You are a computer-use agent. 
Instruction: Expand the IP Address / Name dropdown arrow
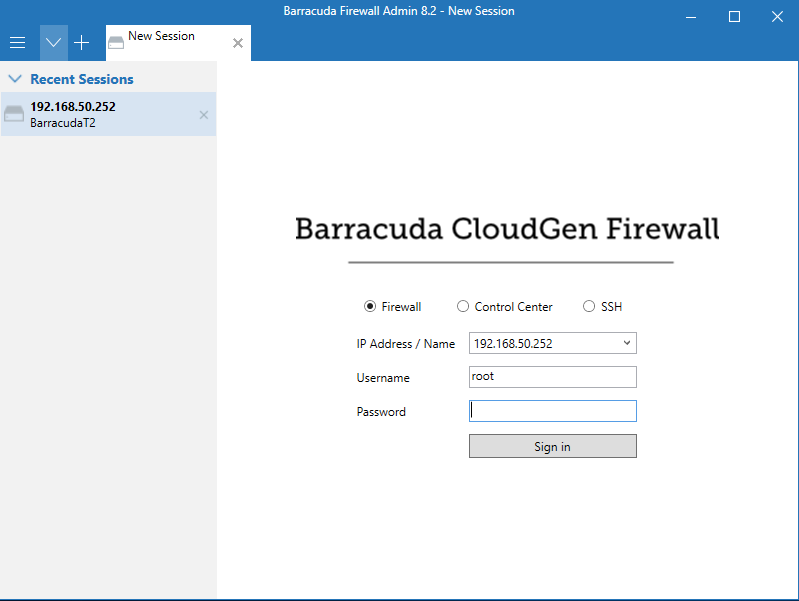[627, 343]
